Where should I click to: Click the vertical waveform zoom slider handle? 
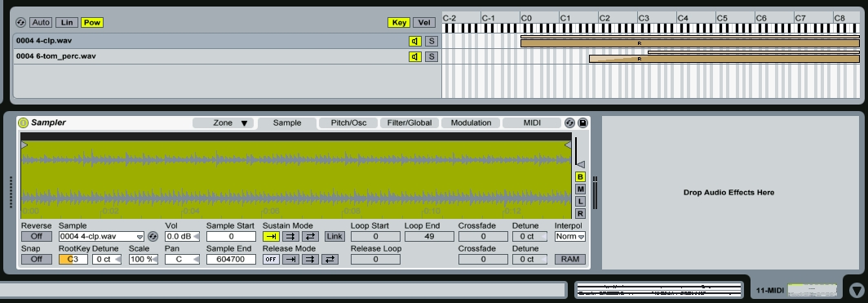click(580, 164)
